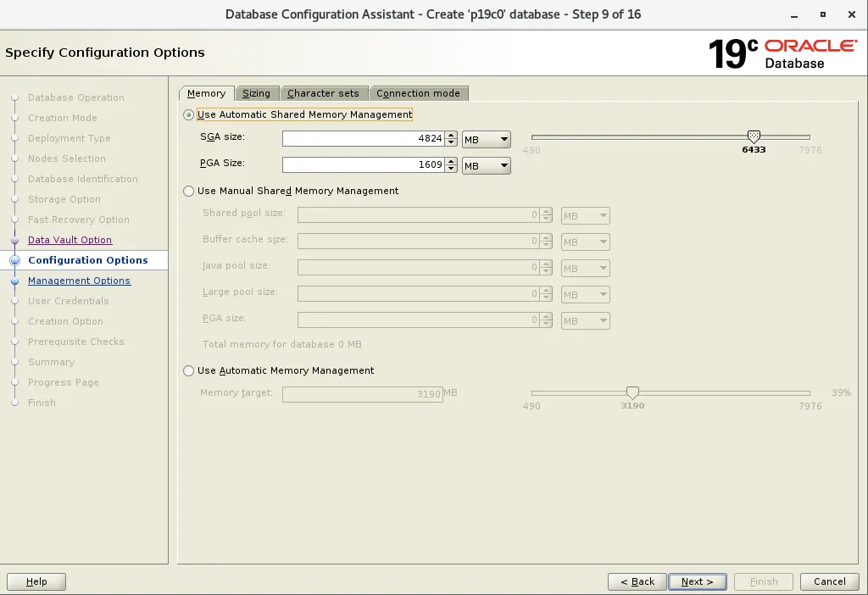Click the Next button
The width and height of the screenshot is (868, 595).
(x=697, y=581)
